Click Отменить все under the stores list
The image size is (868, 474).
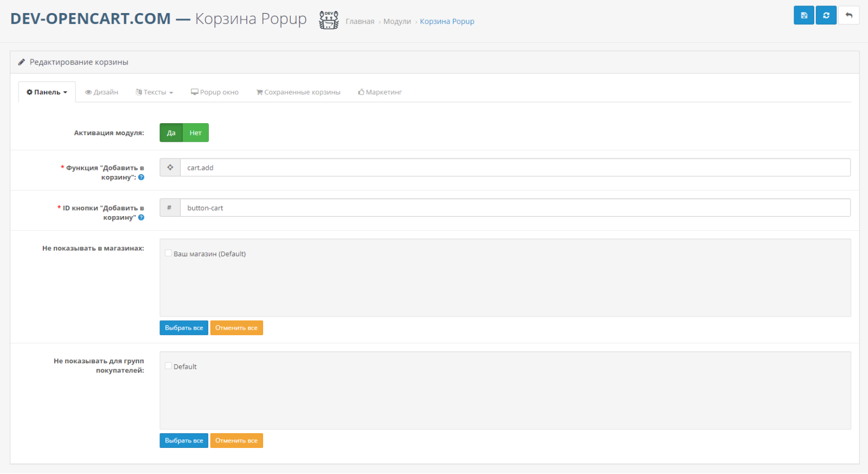tap(237, 328)
